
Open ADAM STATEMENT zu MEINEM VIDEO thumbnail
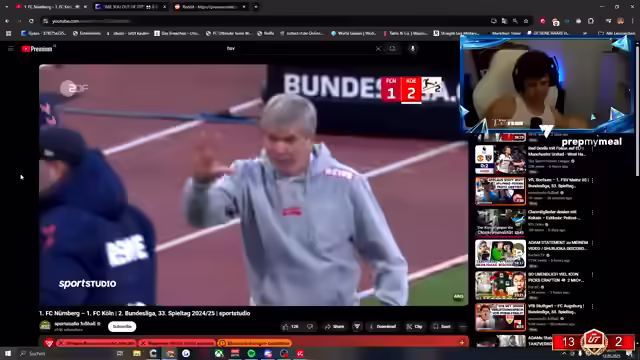(500, 253)
